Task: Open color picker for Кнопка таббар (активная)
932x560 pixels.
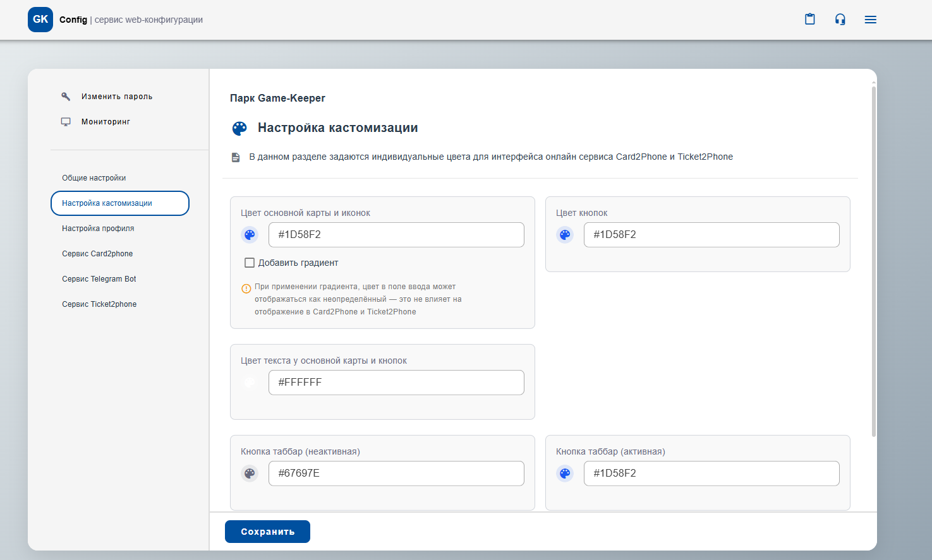Action: tap(565, 474)
